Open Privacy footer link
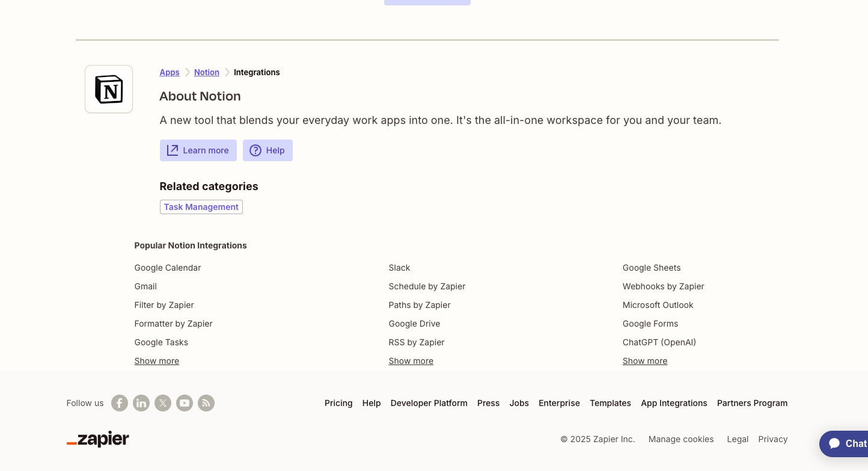 773,439
